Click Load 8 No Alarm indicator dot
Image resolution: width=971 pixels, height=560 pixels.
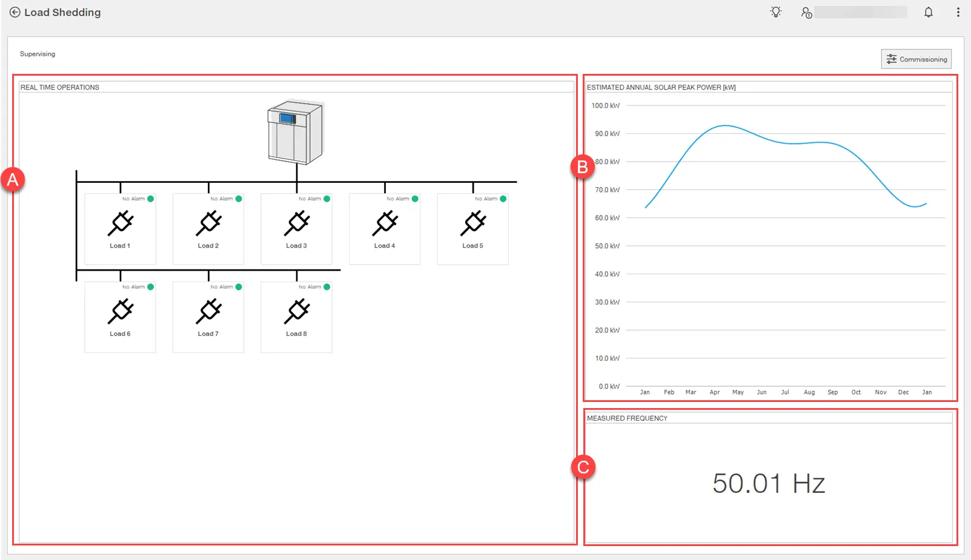pos(326,287)
